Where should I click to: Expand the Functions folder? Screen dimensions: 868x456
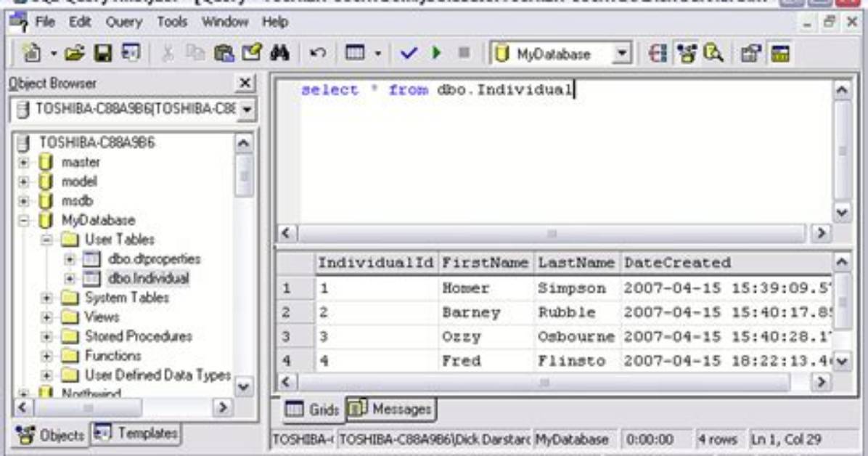click(46, 357)
